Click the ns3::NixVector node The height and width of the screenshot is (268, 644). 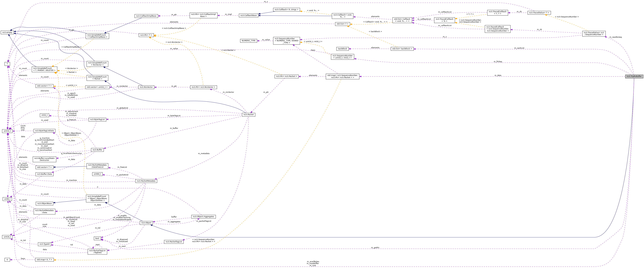(x=146, y=87)
